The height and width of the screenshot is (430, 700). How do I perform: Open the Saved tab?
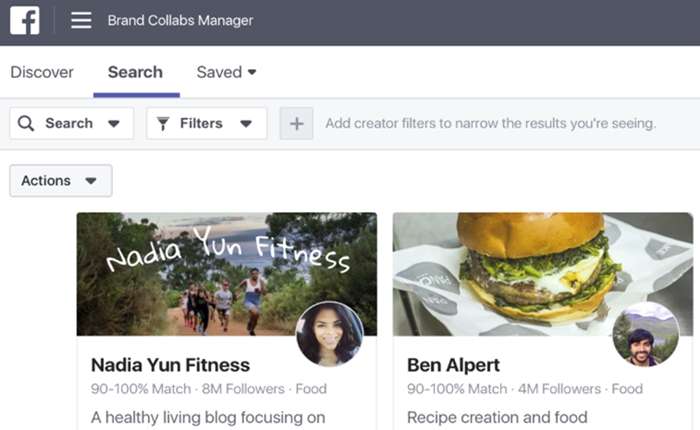tap(219, 72)
